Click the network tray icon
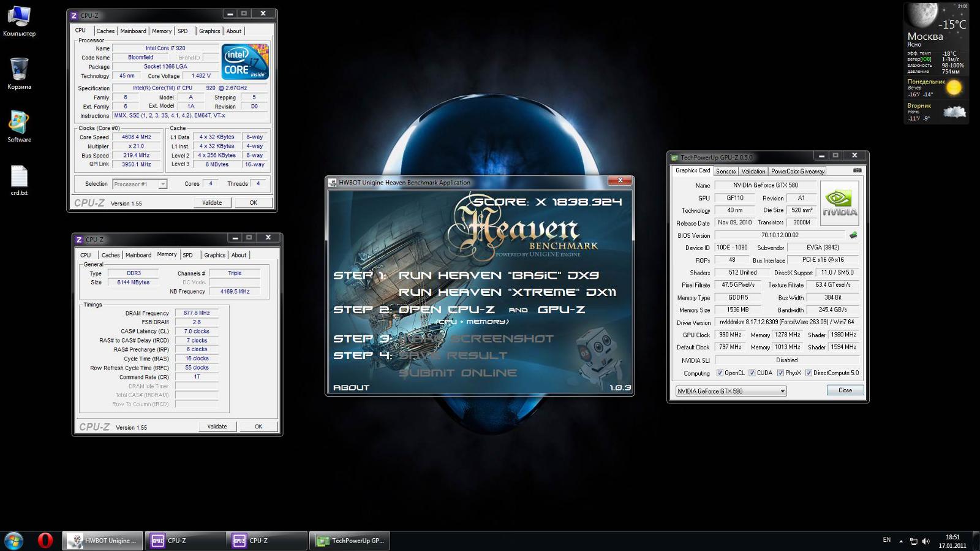Viewport: 980px width, 551px height. [x=913, y=541]
